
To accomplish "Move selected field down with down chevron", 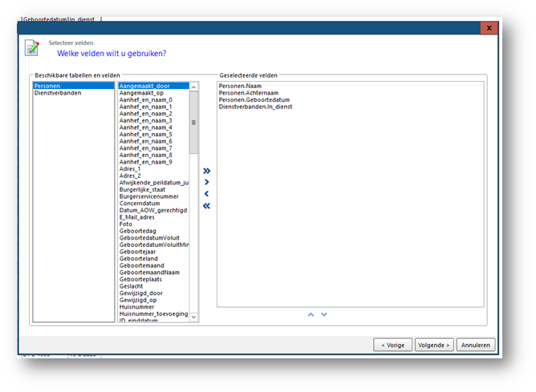I will (x=324, y=314).
